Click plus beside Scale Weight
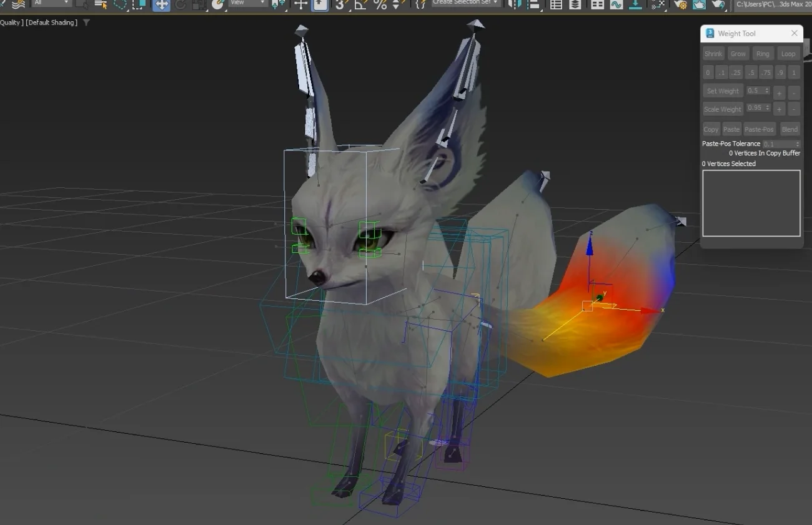The height and width of the screenshot is (525, 812). [779, 109]
